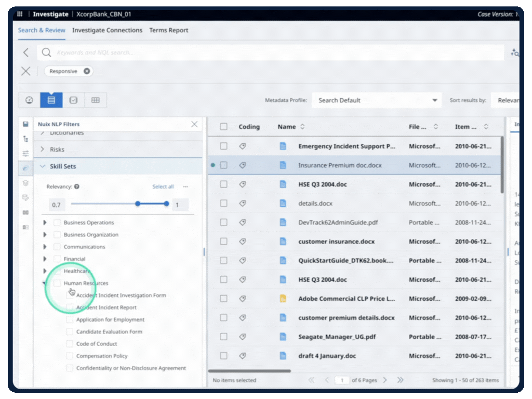Open the Terms Report tab

point(168,30)
